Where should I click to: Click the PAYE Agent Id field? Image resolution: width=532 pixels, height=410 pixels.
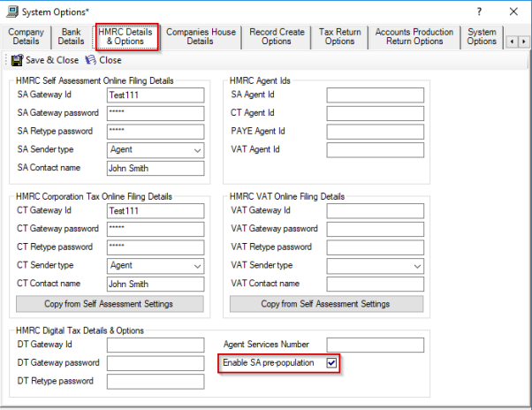pos(376,132)
